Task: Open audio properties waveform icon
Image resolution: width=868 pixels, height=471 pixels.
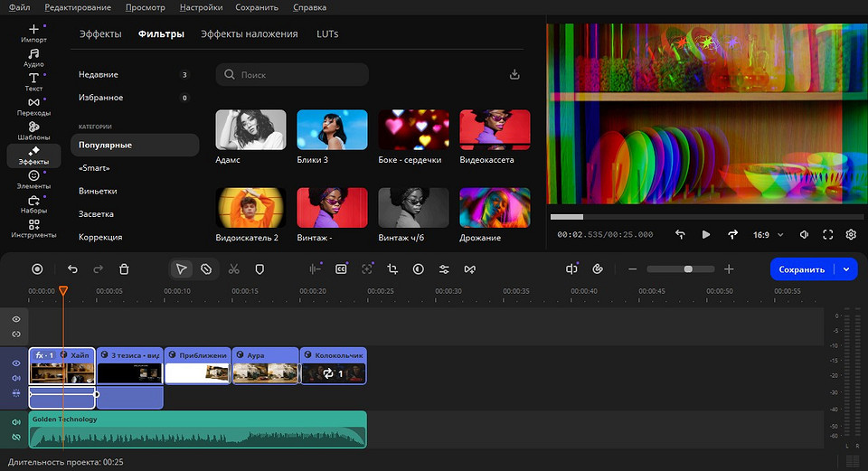Action: pos(315,269)
